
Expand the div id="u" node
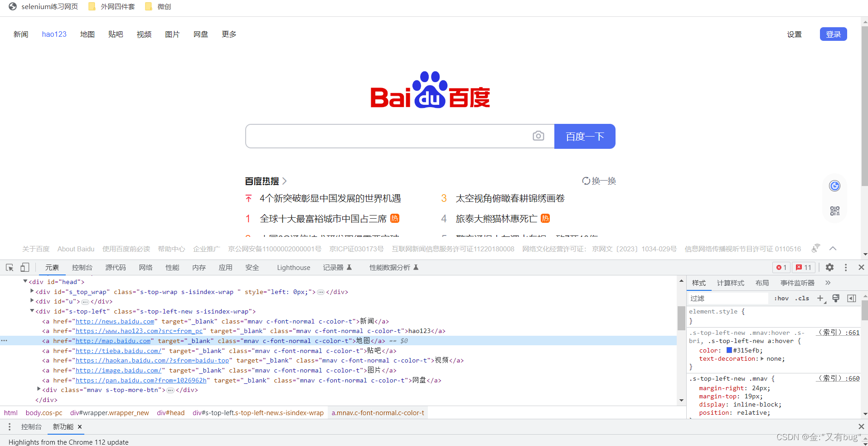tap(32, 301)
